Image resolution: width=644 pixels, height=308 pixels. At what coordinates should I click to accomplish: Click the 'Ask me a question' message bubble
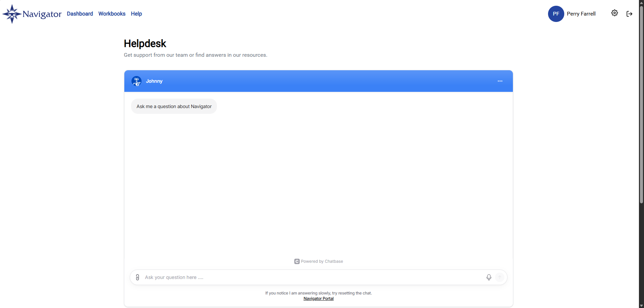[x=174, y=106]
